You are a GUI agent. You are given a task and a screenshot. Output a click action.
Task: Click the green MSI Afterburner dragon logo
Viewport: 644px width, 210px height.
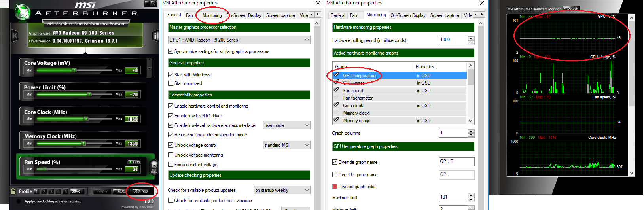tap(22, 12)
